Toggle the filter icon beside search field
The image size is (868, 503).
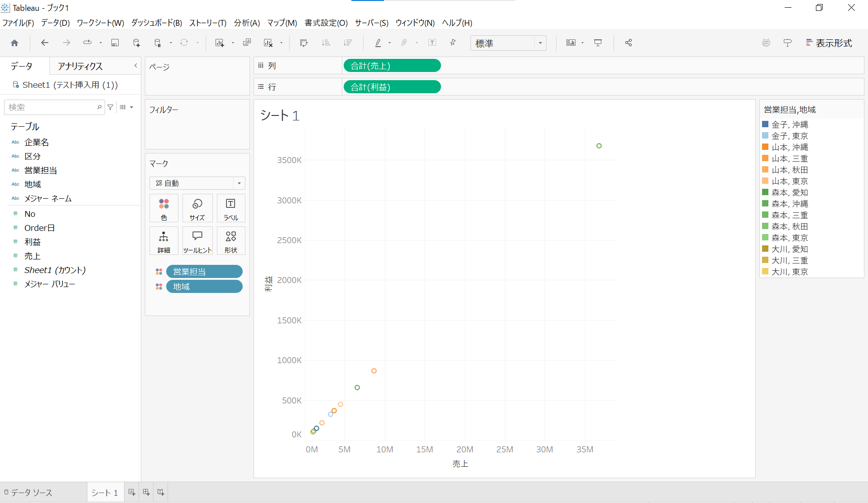point(110,107)
